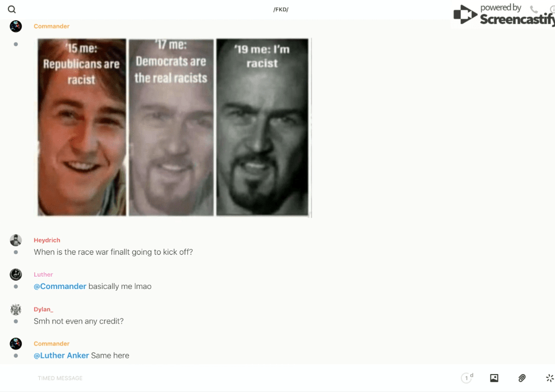The height and width of the screenshot is (392, 555).
Task: Attach a file with the paperclip icon
Action: 522,378
